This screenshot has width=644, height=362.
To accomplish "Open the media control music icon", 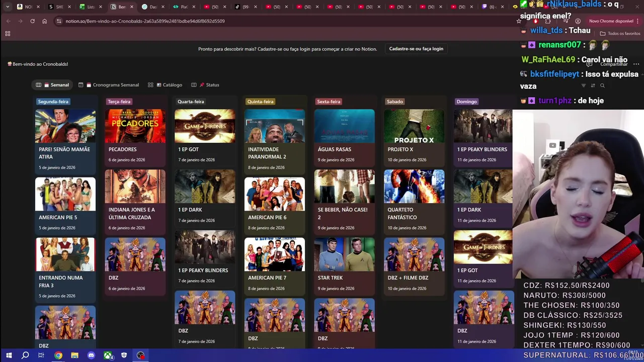I will (566, 21).
